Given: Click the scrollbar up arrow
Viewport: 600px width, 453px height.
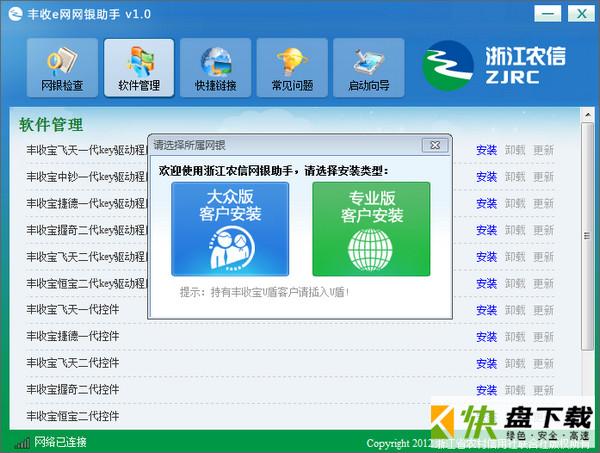Looking at the screenshot, I should [x=587, y=114].
